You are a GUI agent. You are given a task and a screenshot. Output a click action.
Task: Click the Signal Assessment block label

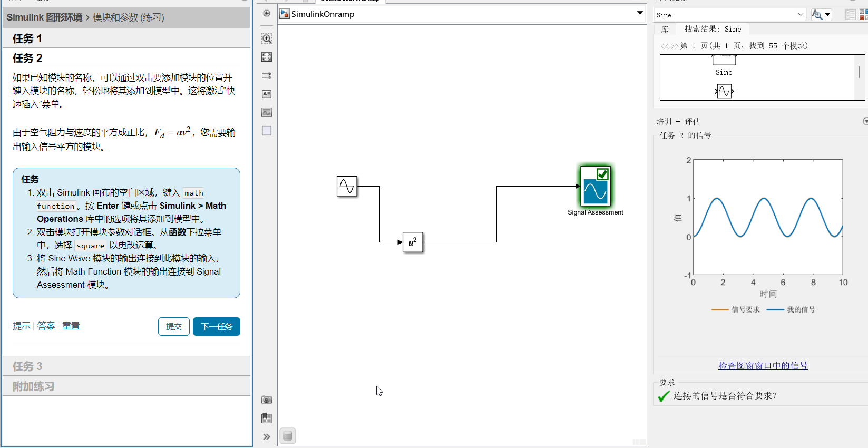(x=596, y=212)
